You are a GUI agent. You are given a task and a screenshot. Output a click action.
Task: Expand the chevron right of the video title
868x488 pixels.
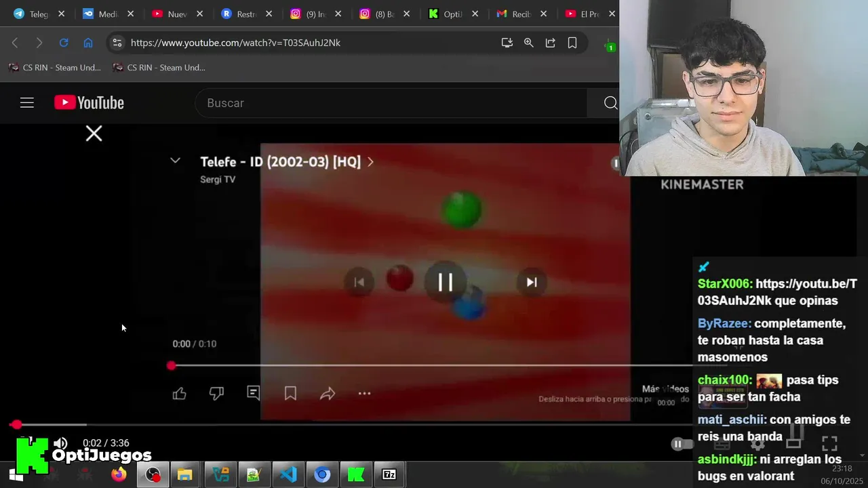(370, 162)
